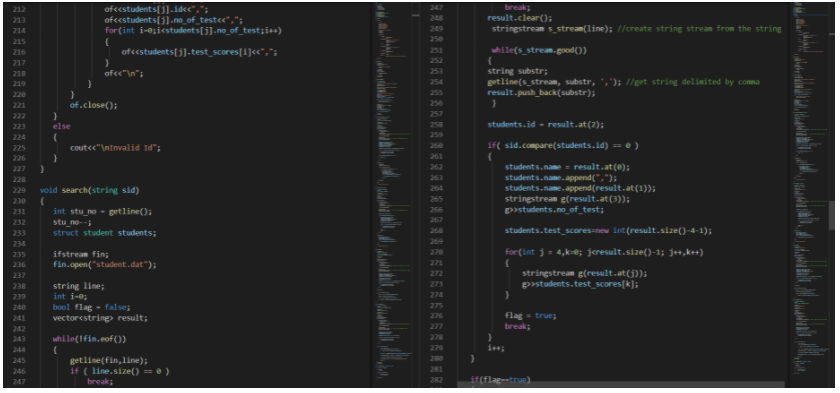840x393 pixels.
Task: Click the 'bool flag = false;' line
Action: tap(92, 307)
